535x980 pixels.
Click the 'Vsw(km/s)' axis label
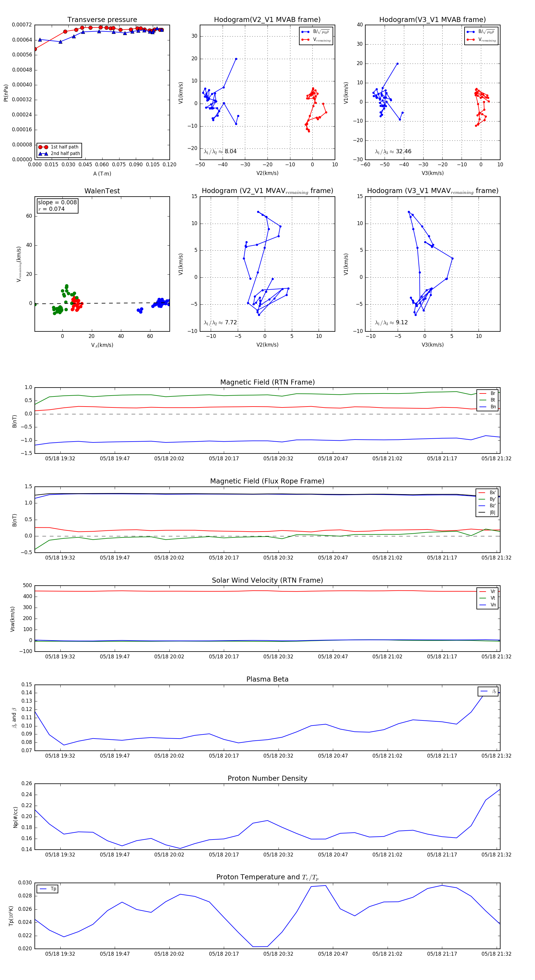pyautogui.click(x=12, y=619)
